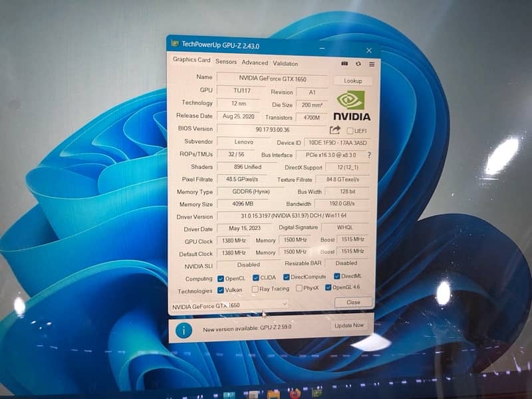Toggle the Vulkan checkbox
Viewport: 532px width, 399px height.
click(x=221, y=290)
